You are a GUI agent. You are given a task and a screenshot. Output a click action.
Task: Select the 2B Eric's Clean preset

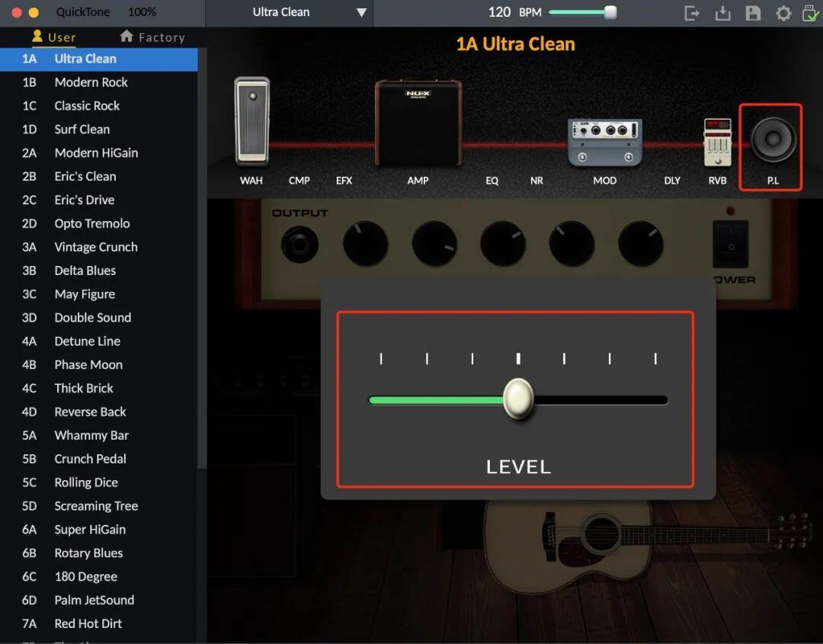point(98,176)
